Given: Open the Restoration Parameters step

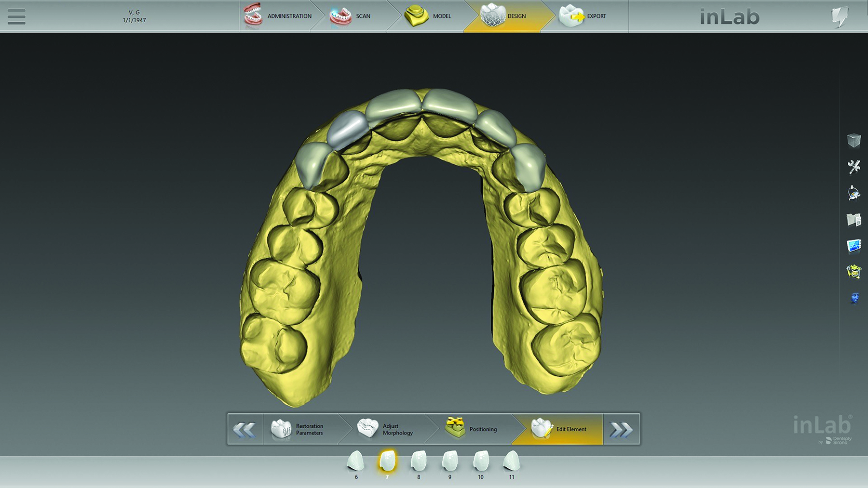Looking at the screenshot, I should pos(299,429).
